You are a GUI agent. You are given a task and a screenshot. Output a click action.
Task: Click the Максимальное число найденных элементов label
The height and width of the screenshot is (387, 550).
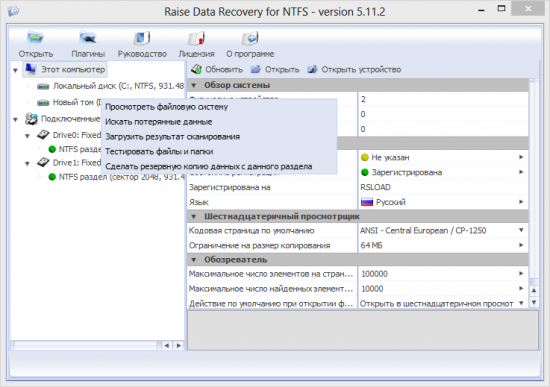click(271, 289)
